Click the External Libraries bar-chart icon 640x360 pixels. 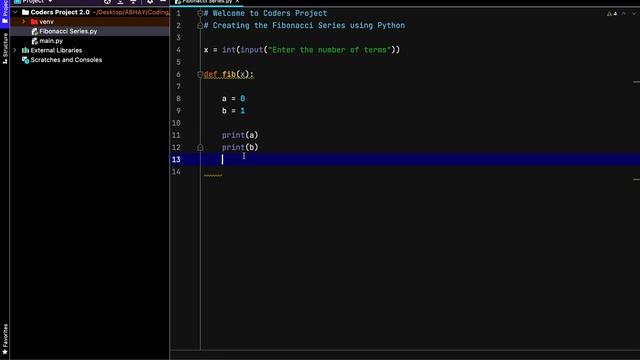tap(25, 50)
